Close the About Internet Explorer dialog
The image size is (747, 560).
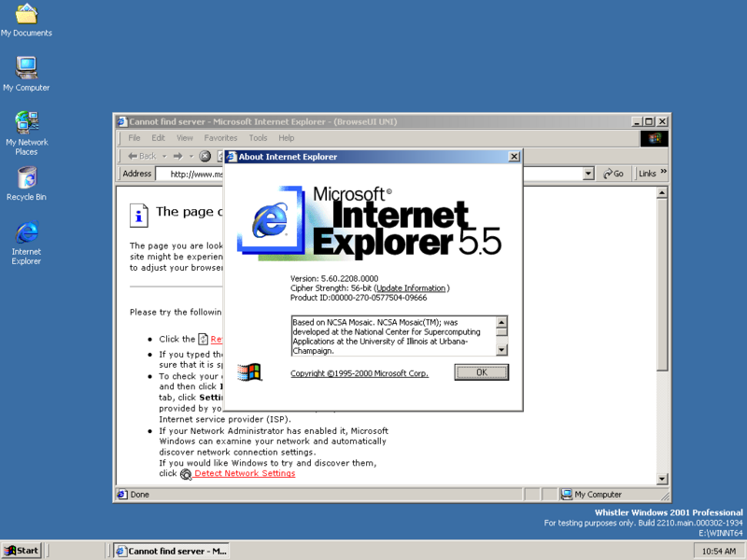click(x=514, y=157)
